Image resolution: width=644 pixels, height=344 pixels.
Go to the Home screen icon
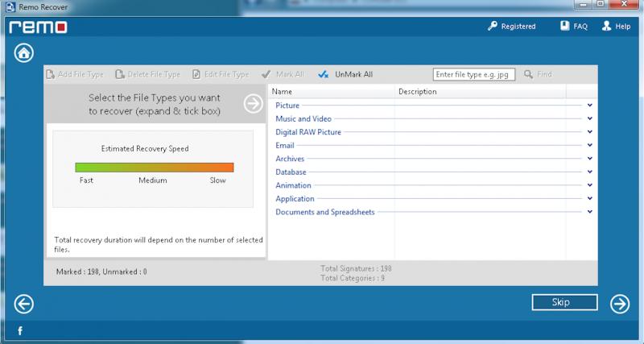pos(24,52)
